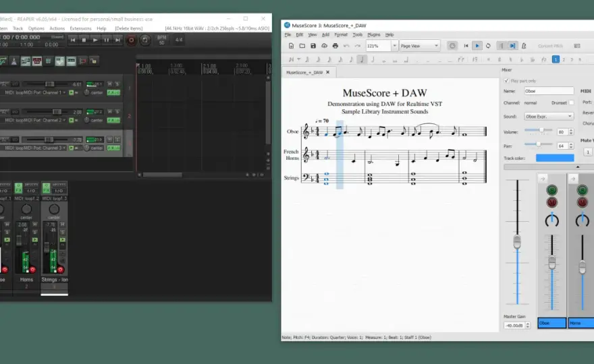The image size is (594, 364).
Task: Open MuseScore Plugins menu
Action: 374,35
